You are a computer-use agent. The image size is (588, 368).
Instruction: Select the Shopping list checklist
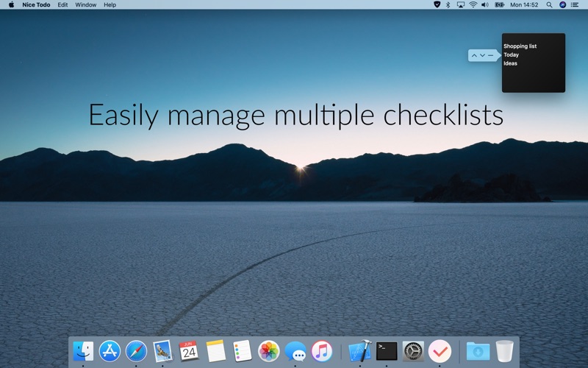(520, 46)
